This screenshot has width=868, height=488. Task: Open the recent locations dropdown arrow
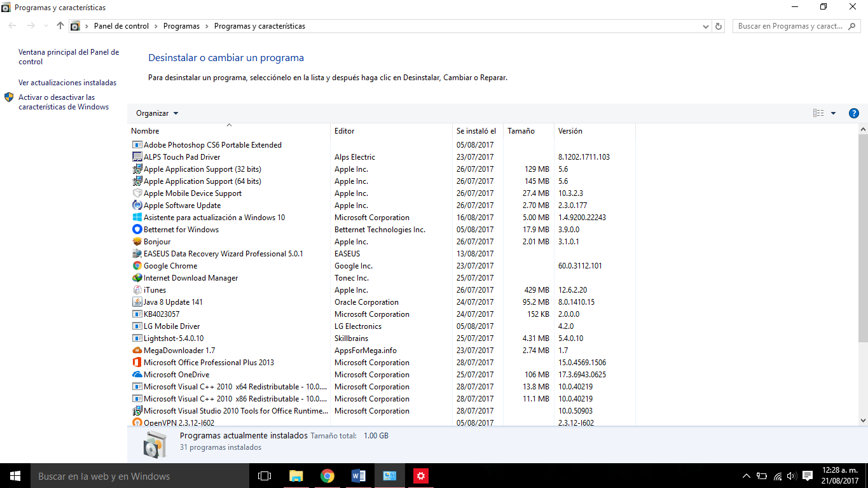point(46,26)
